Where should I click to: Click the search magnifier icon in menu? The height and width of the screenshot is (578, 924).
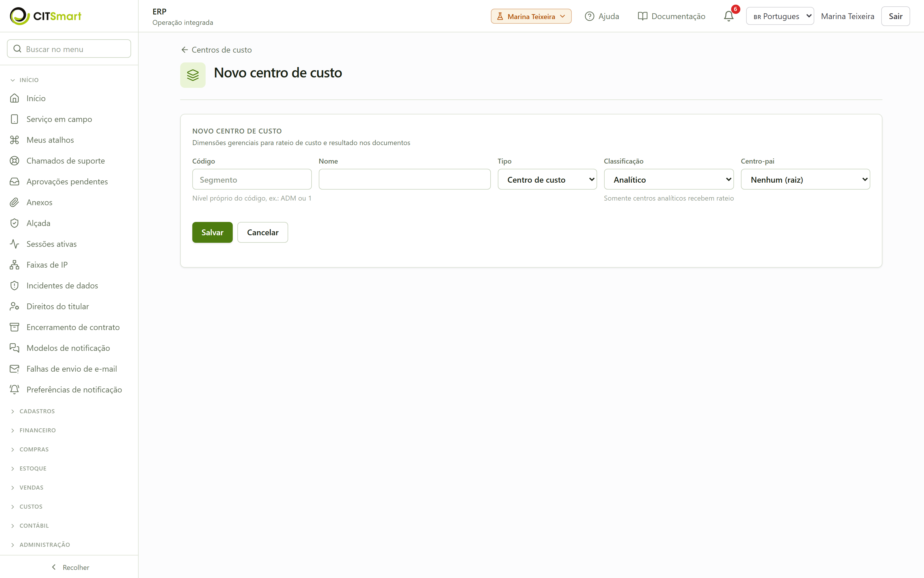(17, 49)
